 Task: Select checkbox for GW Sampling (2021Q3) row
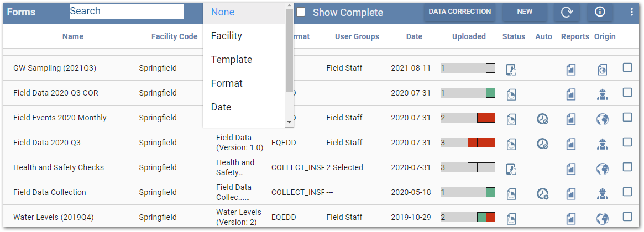click(x=627, y=67)
